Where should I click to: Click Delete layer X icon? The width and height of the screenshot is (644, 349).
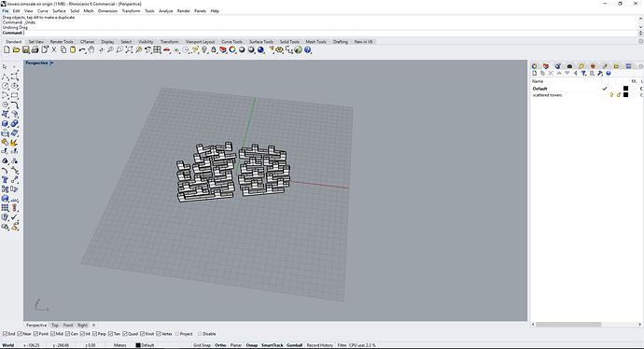tap(551, 73)
